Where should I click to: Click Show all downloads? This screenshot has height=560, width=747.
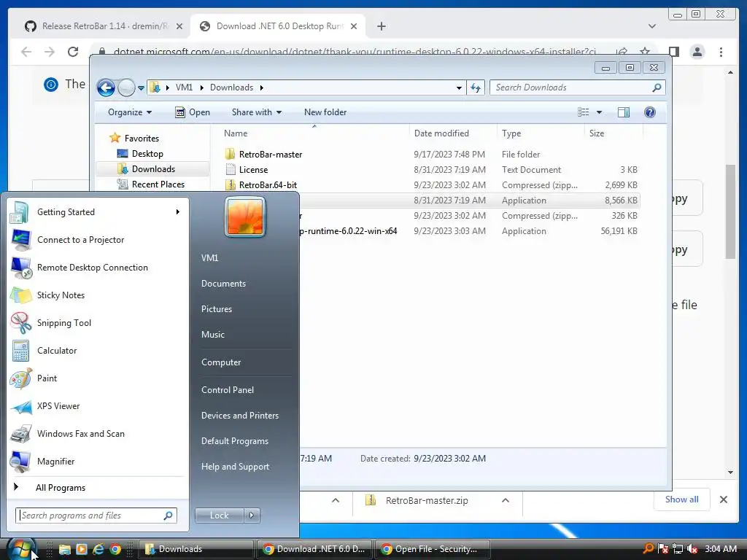coord(682,499)
